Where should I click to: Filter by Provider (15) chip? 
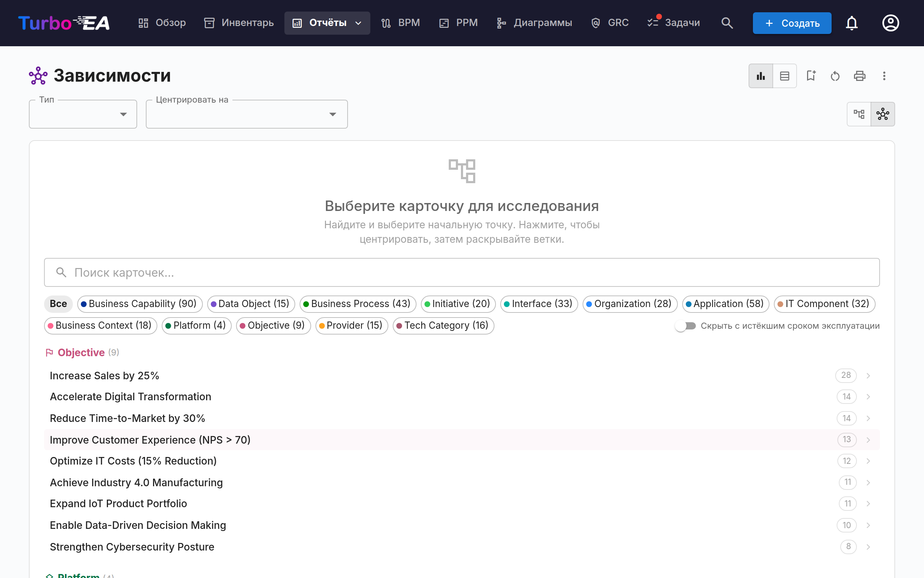352,326
